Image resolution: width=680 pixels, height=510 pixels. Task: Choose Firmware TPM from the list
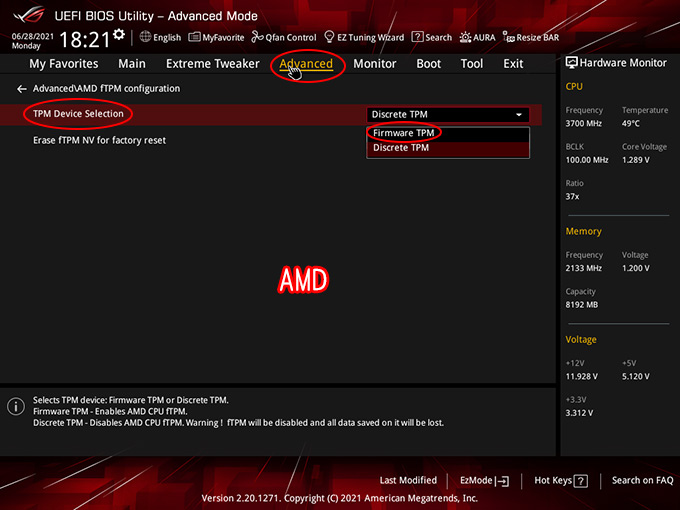pyautogui.click(x=448, y=133)
